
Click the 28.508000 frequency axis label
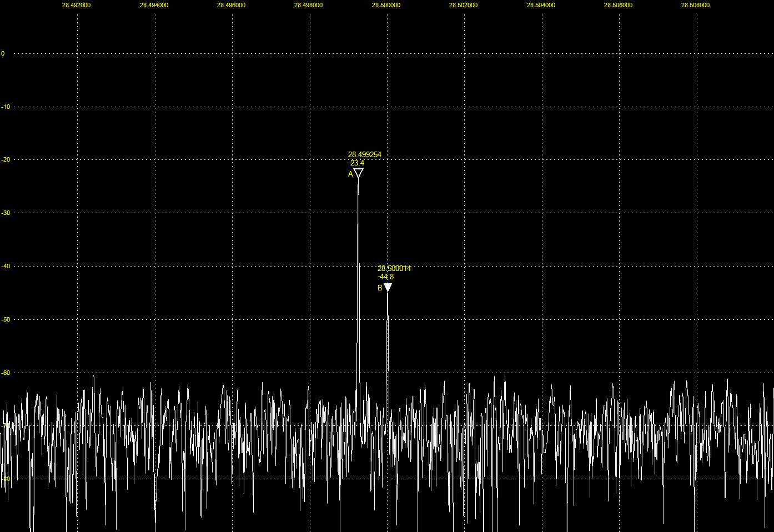695,5
